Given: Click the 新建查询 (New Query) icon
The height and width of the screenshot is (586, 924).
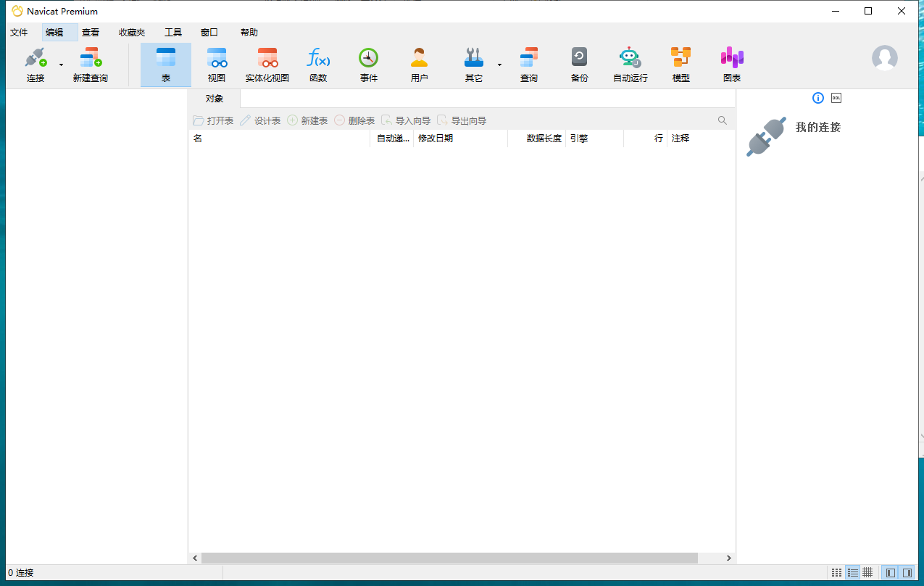Looking at the screenshot, I should click(91, 65).
